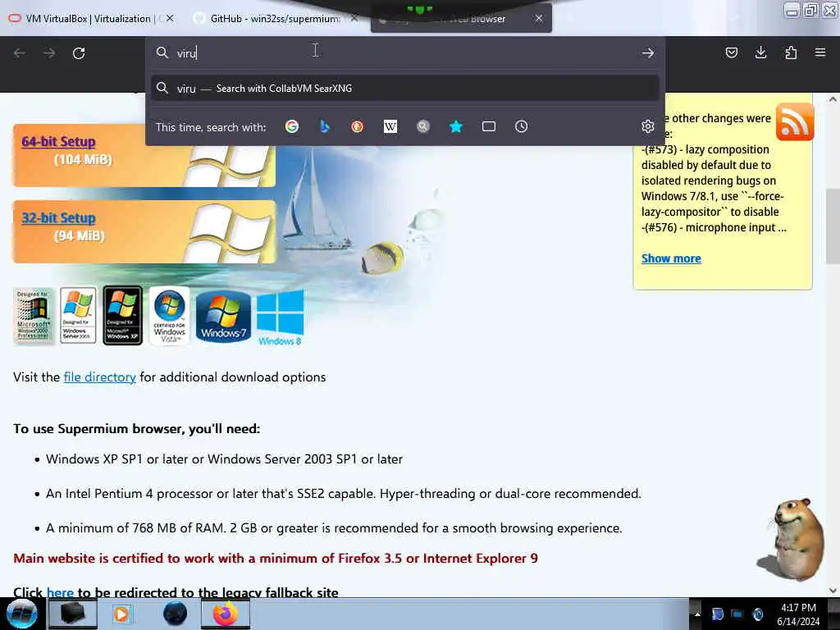Click the '(94 MiB)' size label
Screen dimensions: 840x630
point(80,235)
